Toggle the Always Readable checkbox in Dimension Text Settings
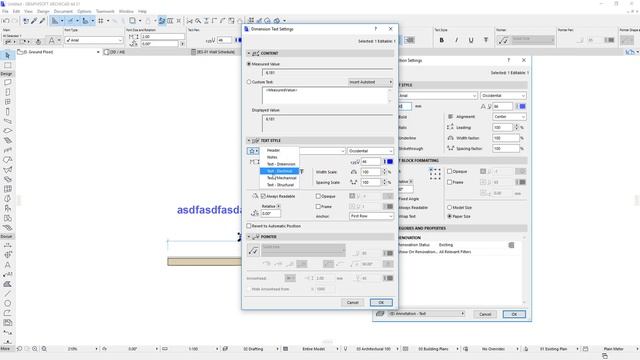 click(263, 196)
